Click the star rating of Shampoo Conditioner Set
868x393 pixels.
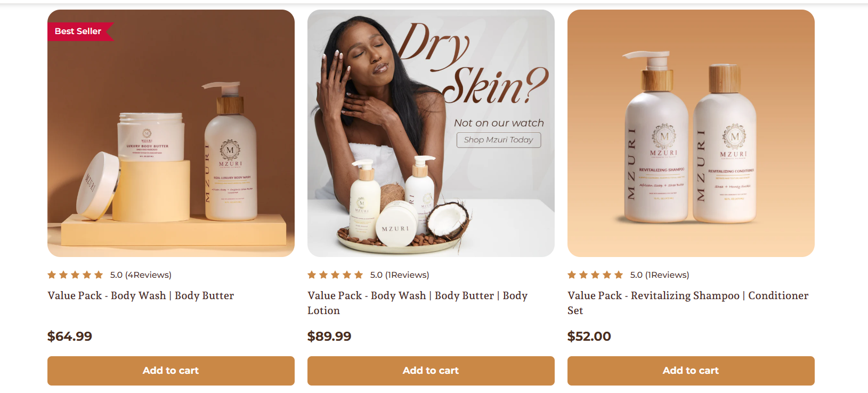pos(595,275)
